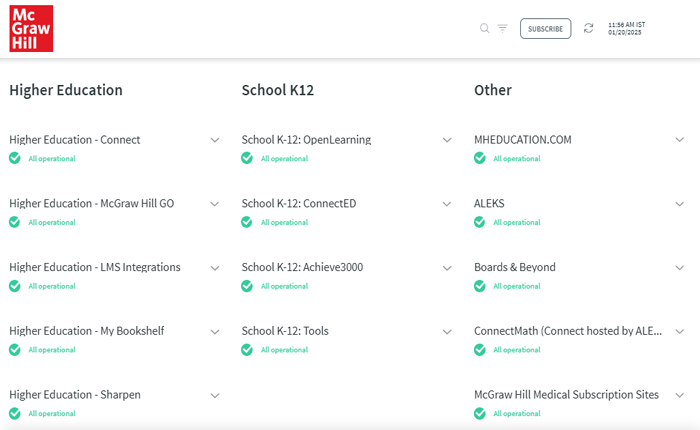Expand School K-12: OpenLearning chevron
This screenshot has width=700, height=430.
tap(447, 140)
